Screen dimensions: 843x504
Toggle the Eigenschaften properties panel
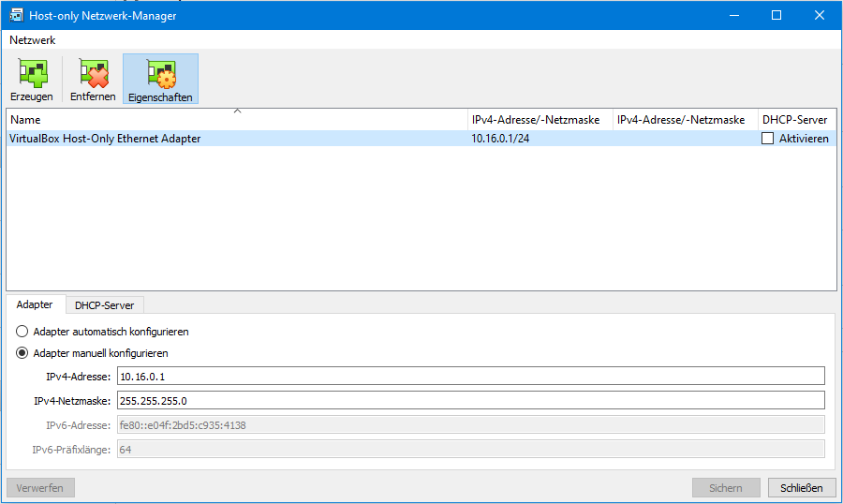(160, 79)
